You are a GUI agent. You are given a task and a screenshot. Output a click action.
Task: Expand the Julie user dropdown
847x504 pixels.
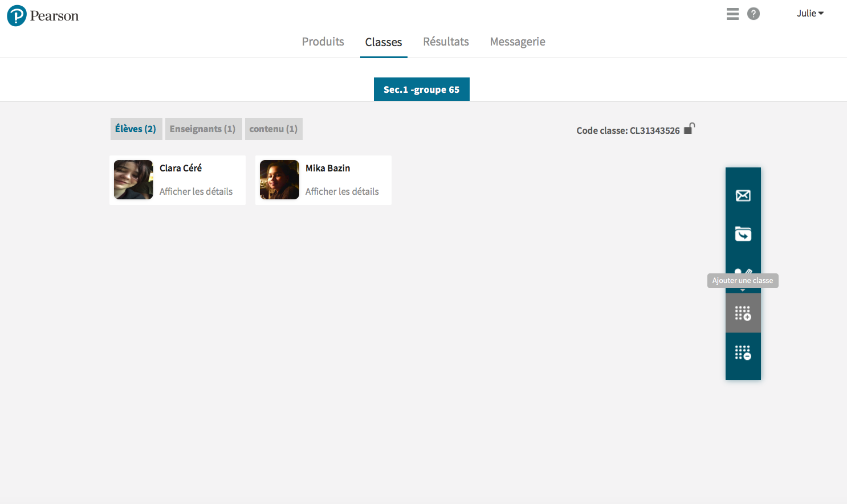(810, 14)
